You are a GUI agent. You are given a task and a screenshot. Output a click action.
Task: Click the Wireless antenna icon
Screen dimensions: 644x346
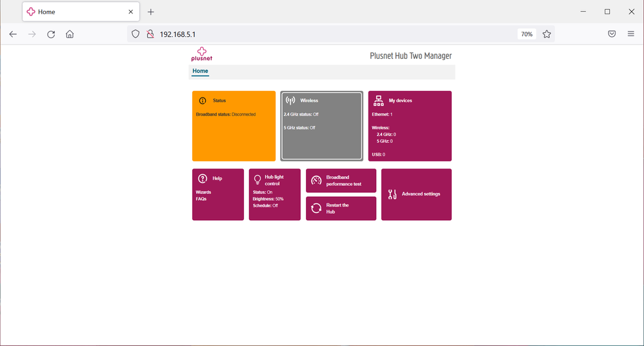pyautogui.click(x=290, y=101)
